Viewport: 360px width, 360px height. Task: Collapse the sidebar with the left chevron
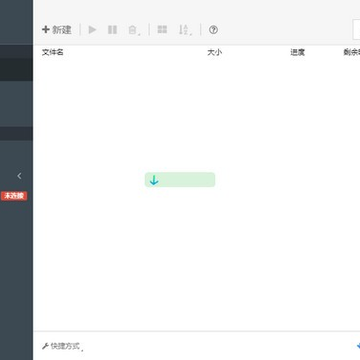pyautogui.click(x=19, y=176)
